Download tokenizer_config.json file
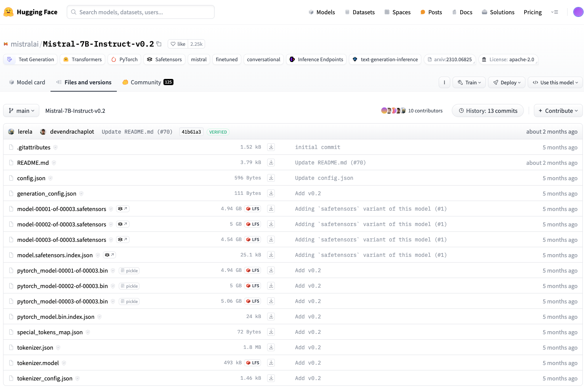Screen dimensions: 584x392 (271, 378)
